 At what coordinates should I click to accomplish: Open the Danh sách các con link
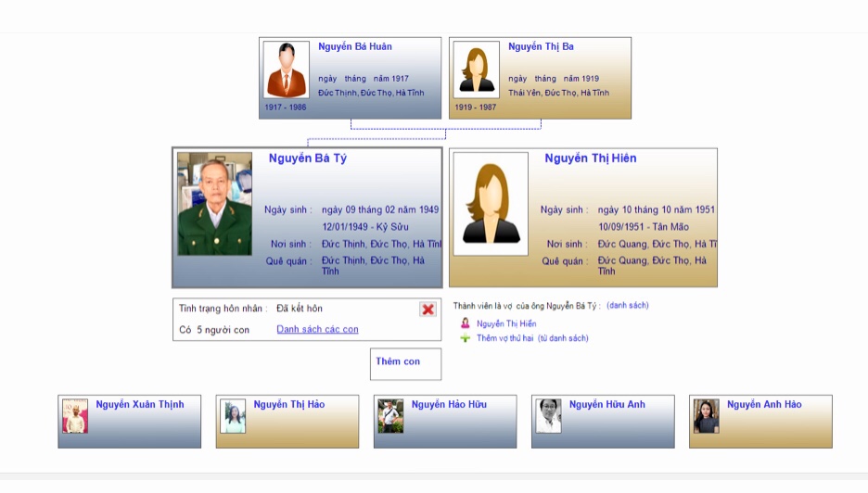(317, 329)
